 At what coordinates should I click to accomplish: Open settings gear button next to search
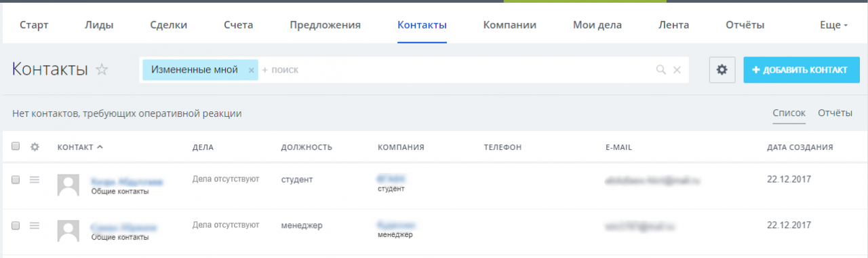coord(722,70)
